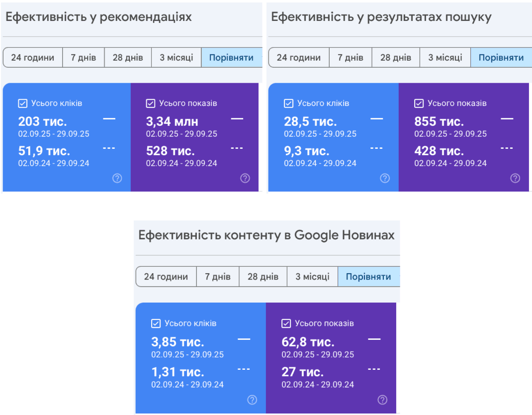The width and height of the screenshot is (532, 415).
Task: Select '24 години' tab in Recommendations panel
Action: (33, 58)
